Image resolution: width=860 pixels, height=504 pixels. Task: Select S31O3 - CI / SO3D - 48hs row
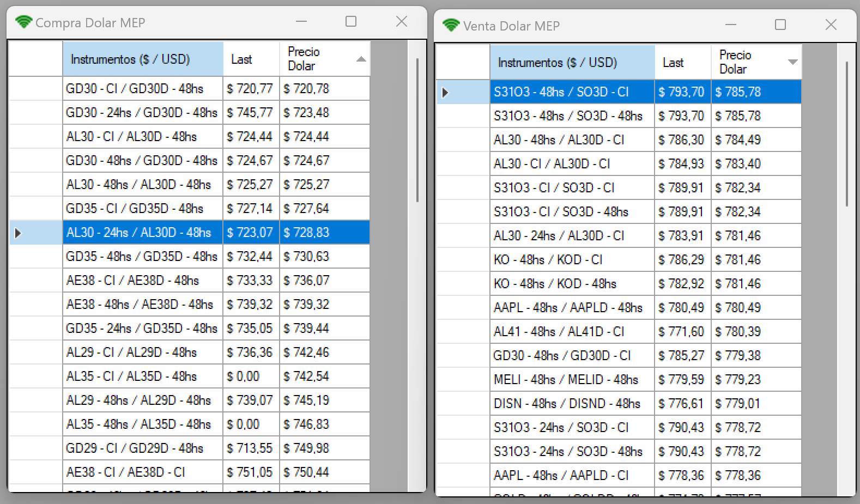pyautogui.click(x=619, y=211)
